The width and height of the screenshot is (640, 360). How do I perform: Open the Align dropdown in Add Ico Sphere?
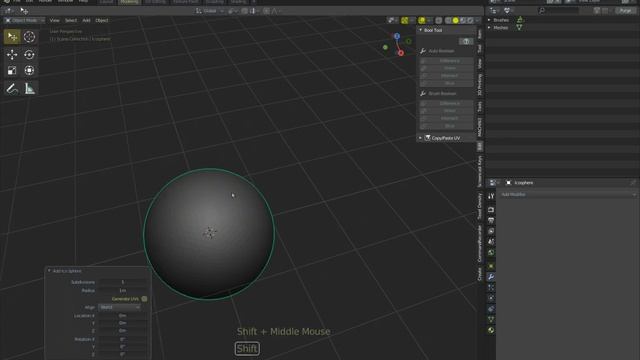click(120, 307)
